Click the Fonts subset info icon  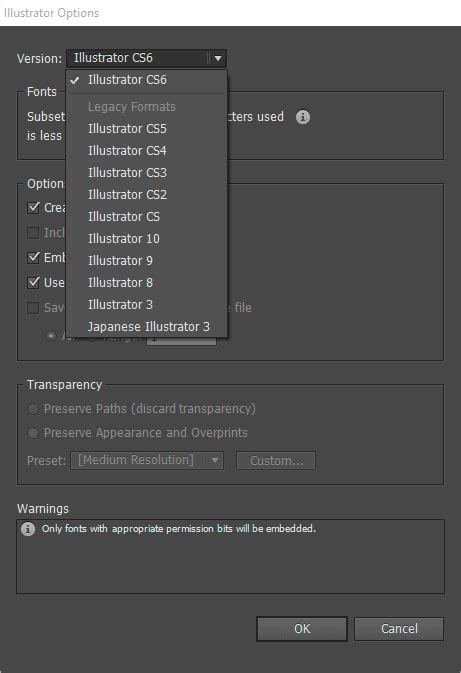click(x=303, y=117)
